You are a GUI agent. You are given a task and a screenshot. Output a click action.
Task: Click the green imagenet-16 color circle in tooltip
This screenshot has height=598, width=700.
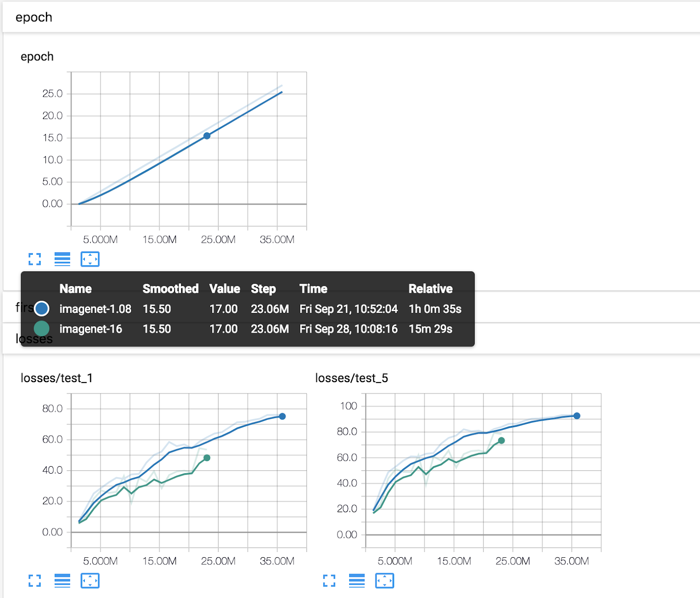[42, 329]
